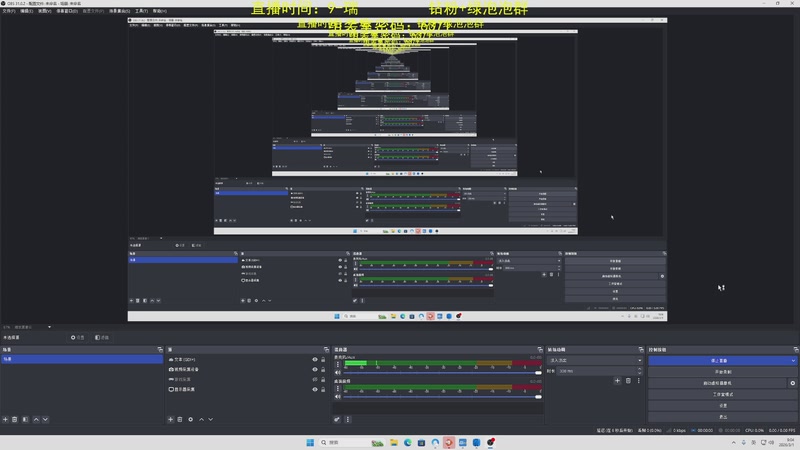Open transition properties three-dot menu
The image size is (800, 450).
click(x=638, y=381)
